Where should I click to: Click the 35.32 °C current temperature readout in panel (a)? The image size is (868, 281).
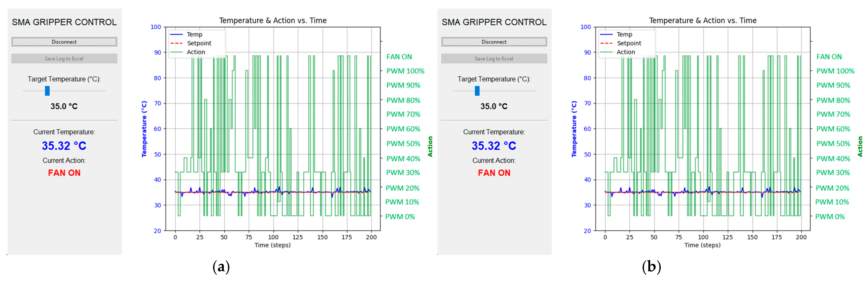click(x=64, y=146)
